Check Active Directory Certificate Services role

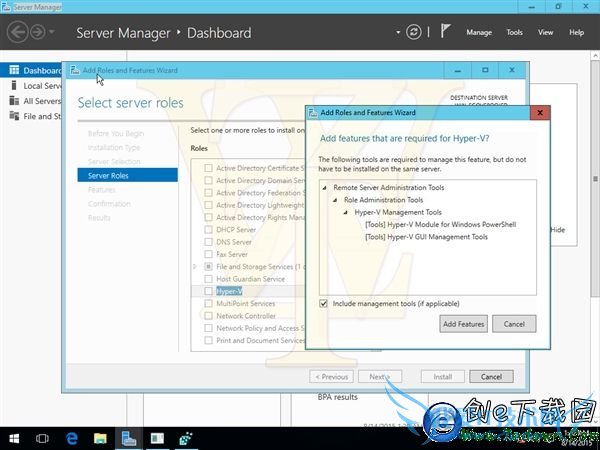pyautogui.click(x=209, y=168)
